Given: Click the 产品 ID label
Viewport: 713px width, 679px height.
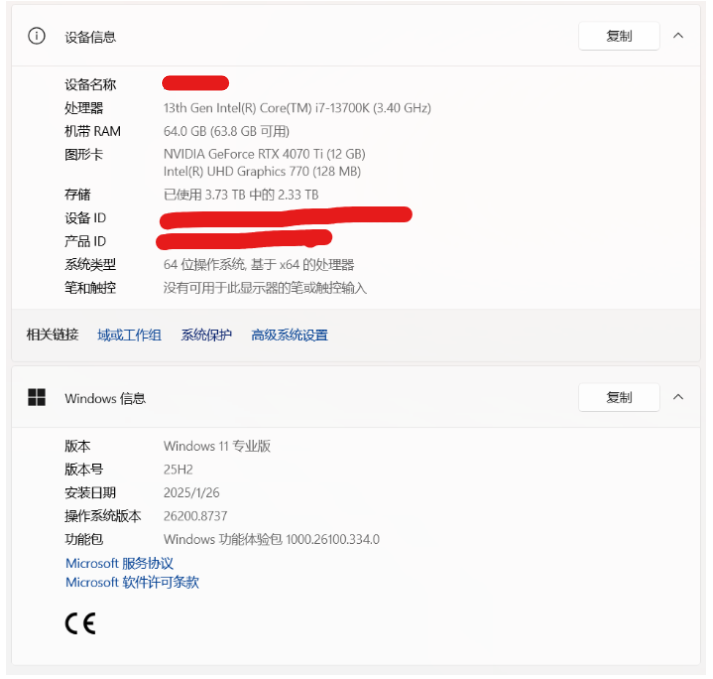Looking at the screenshot, I should click(x=85, y=241).
